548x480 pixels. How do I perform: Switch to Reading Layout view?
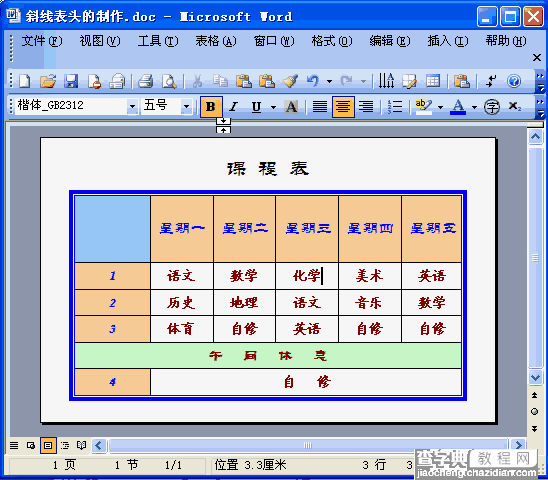pos(81,445)
